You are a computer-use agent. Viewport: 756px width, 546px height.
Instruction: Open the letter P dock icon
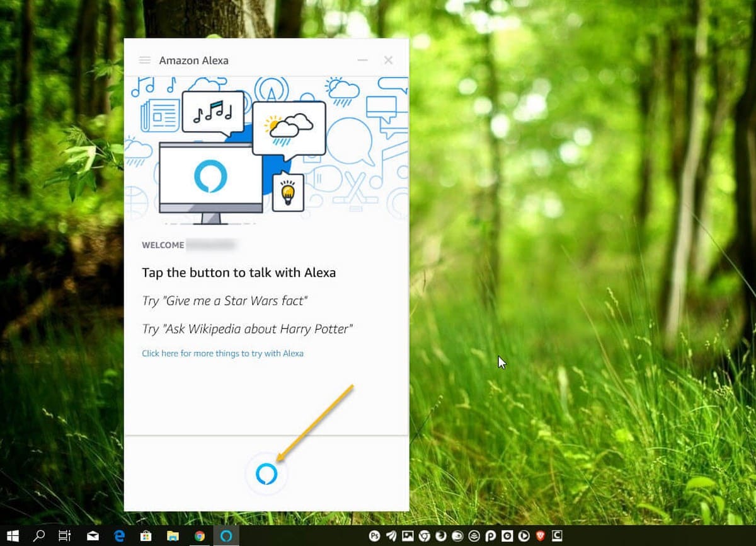490,536
